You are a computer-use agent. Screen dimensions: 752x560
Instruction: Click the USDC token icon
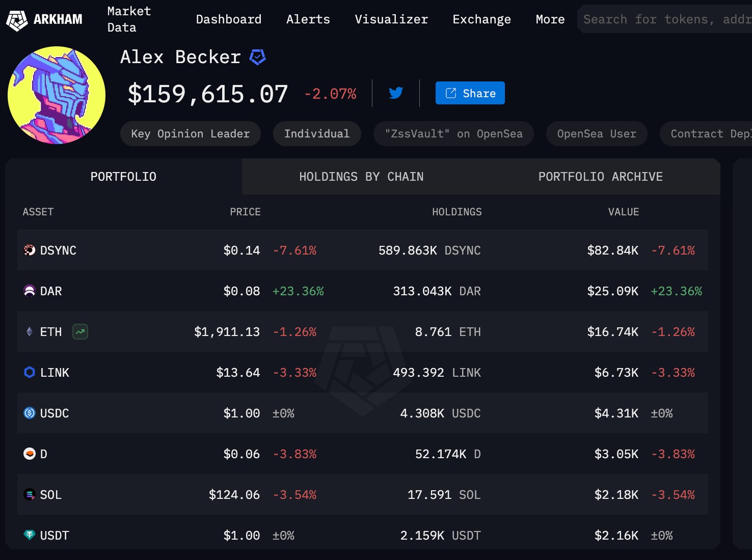tap(28, 413)
